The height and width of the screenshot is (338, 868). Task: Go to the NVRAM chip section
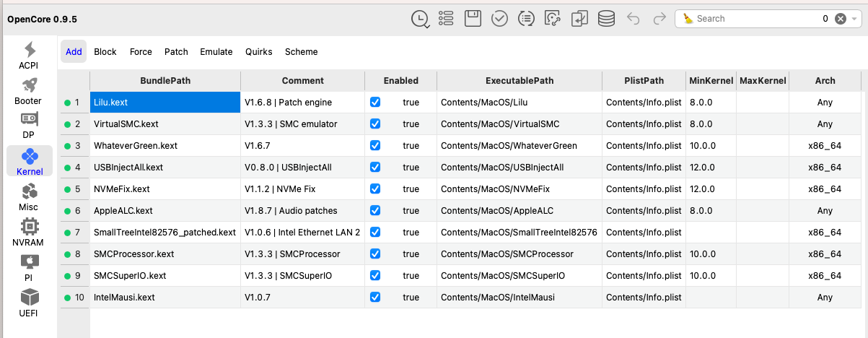click(x=29, y=233)
